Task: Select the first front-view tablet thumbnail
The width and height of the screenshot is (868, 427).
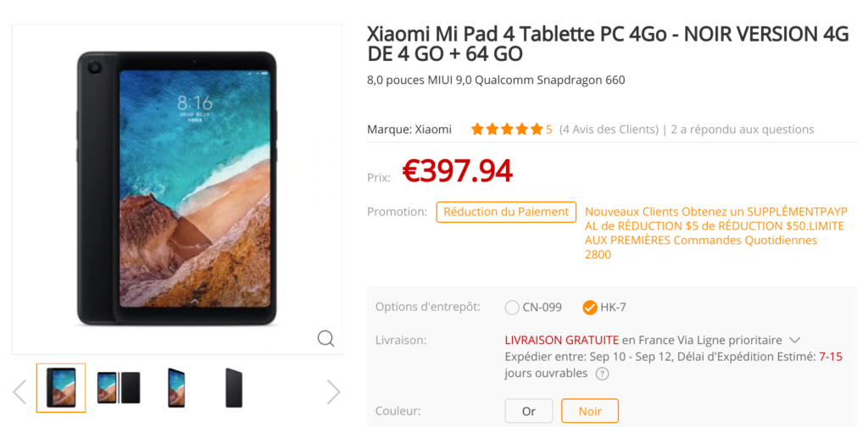Action: pyautogui.click(x=61, y=388)
